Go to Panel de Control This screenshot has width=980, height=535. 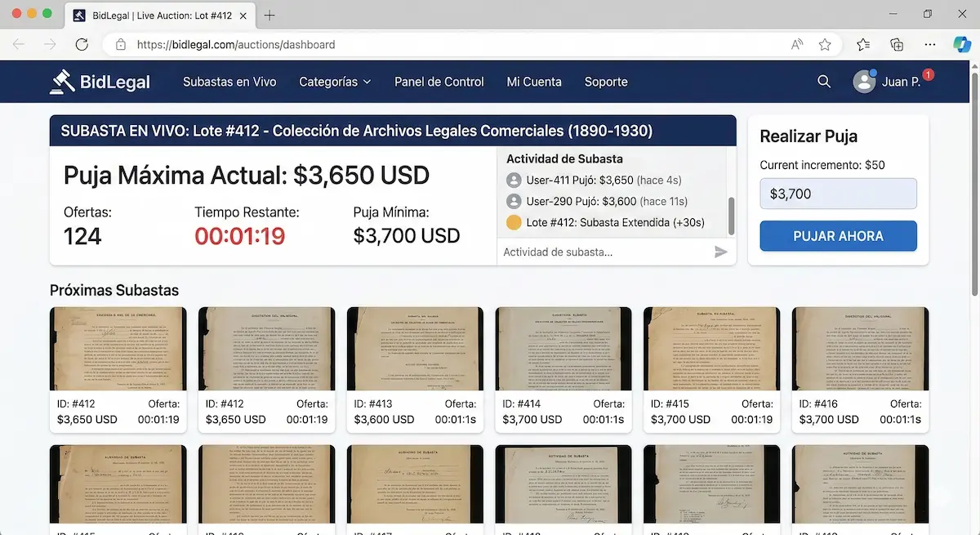[x=439, y=82]
